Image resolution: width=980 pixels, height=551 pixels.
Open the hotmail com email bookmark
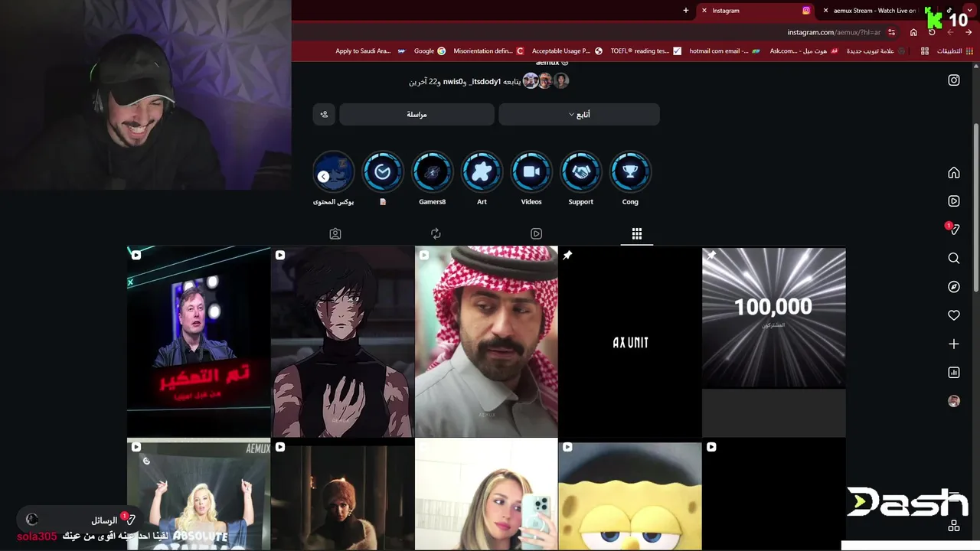tap(724, 51)
